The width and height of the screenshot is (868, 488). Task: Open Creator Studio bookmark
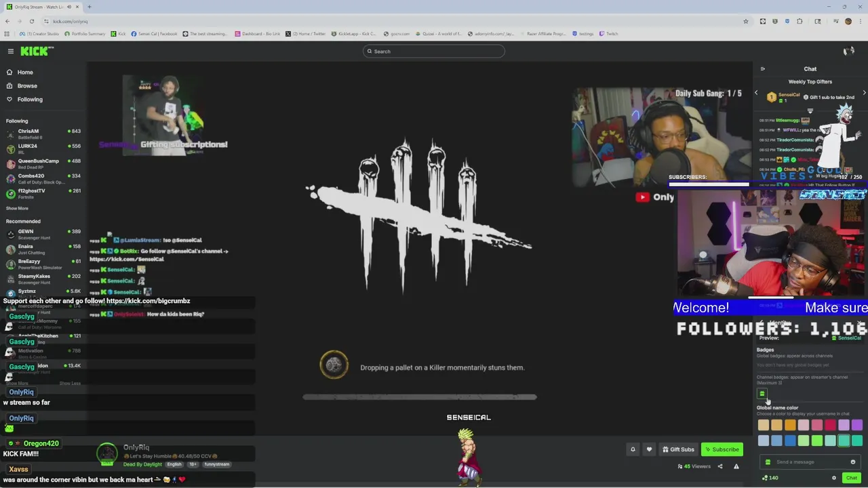click(x=39, y=33)
